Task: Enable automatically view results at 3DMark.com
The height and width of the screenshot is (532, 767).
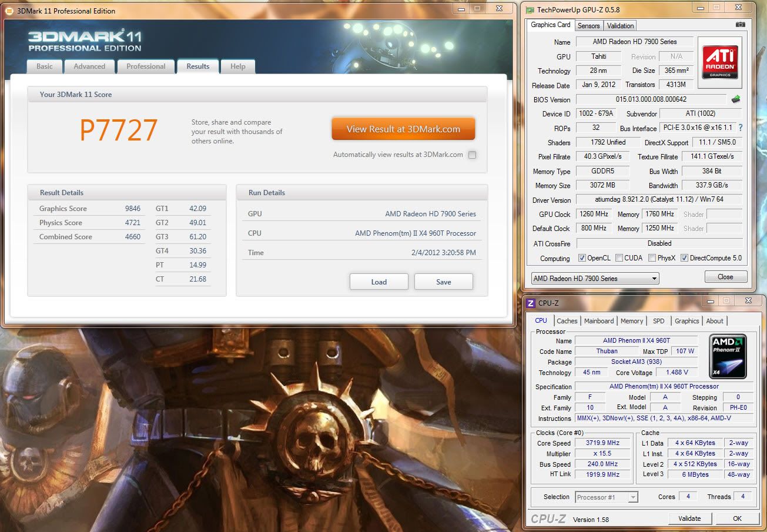Action: pyautogui.click(x=473, y=155)
